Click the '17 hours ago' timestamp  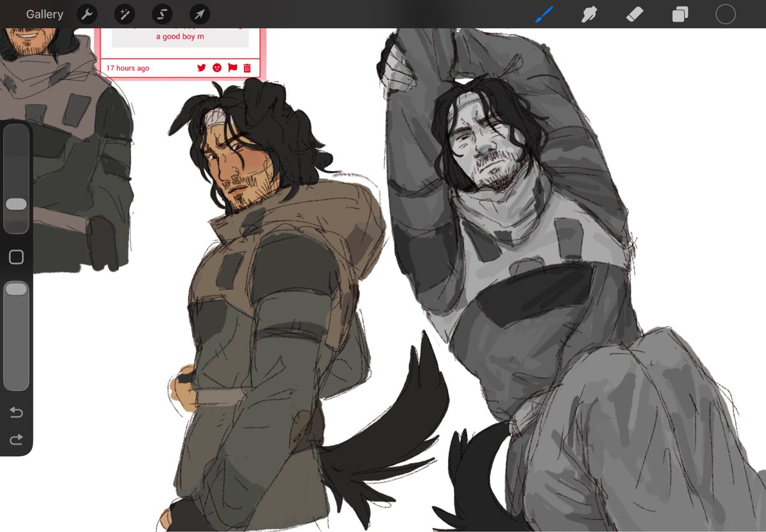click(128, 68)
